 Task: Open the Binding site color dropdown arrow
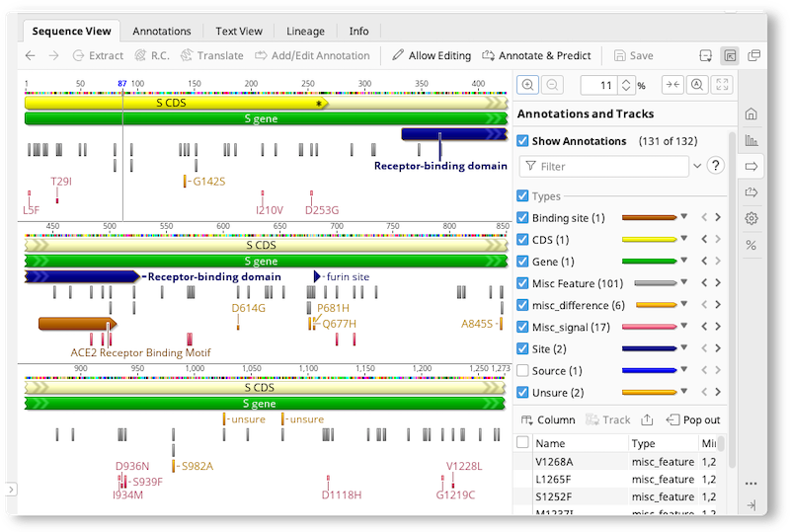coord(683,216)
